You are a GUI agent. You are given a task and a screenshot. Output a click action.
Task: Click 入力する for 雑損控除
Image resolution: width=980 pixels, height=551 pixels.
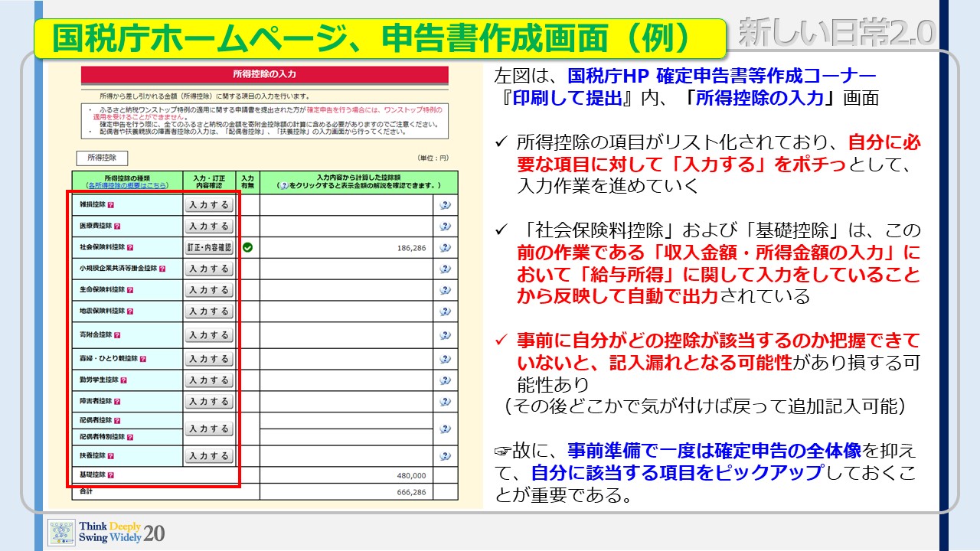(209, 205)
